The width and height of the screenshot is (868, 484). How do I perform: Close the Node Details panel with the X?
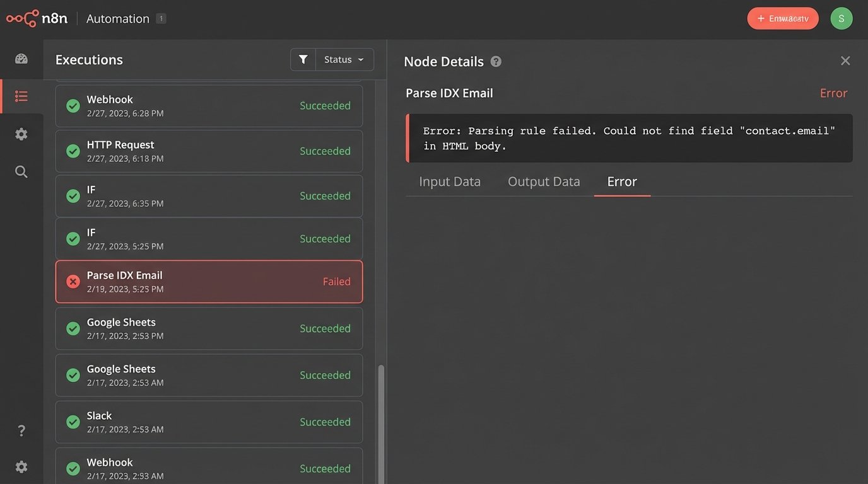point(845,60)
